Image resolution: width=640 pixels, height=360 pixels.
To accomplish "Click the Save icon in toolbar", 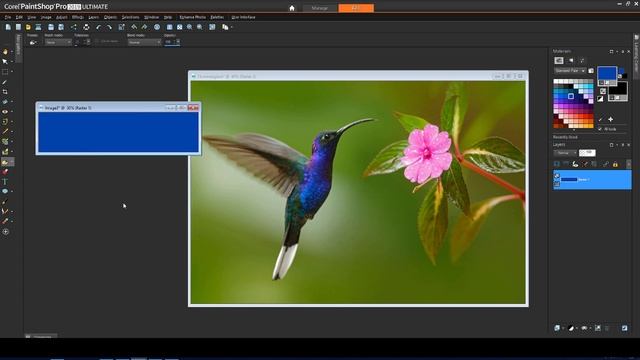I will click(x=51, y=27).
